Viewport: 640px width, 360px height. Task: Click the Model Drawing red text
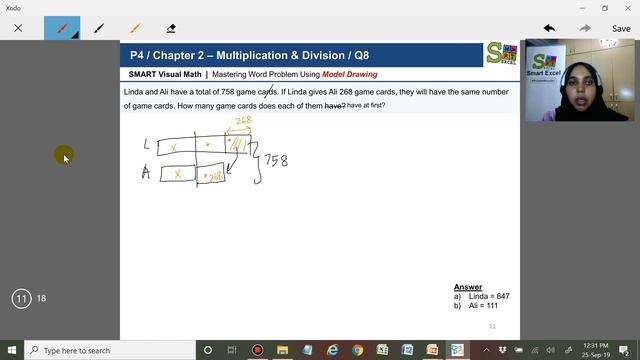tap(350, 74)
